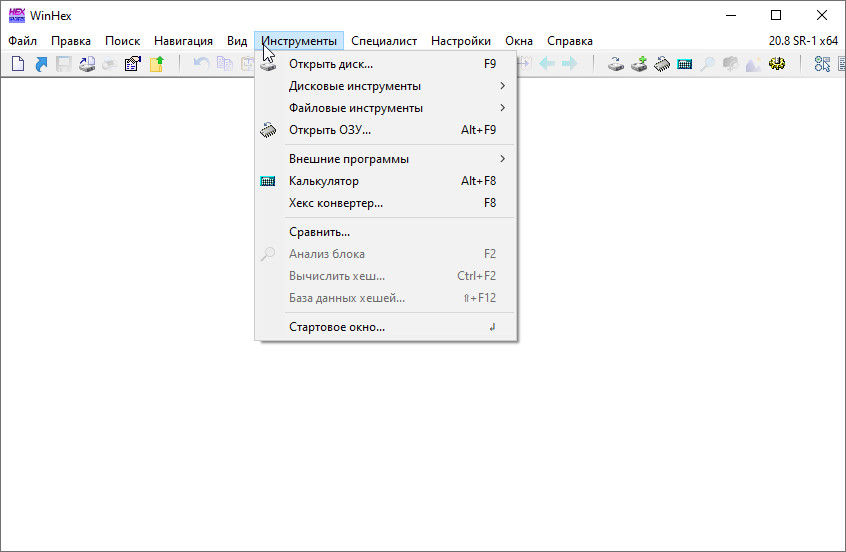Open the Навигация menu
This screenshot has width=846, height=552.
[183, 41]
